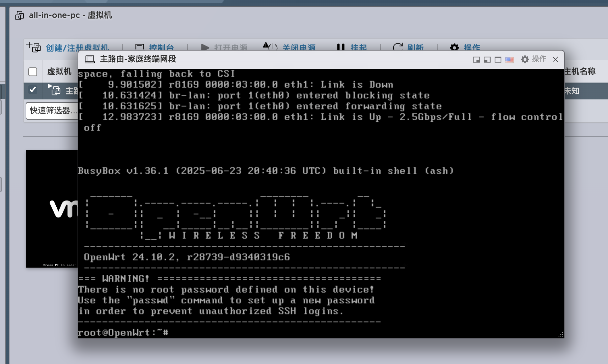Click the OpenWrt 24.10.2 version line
The height and width of the screenshot is (364, 608).
pyautogui.click(x=187, y=257)
